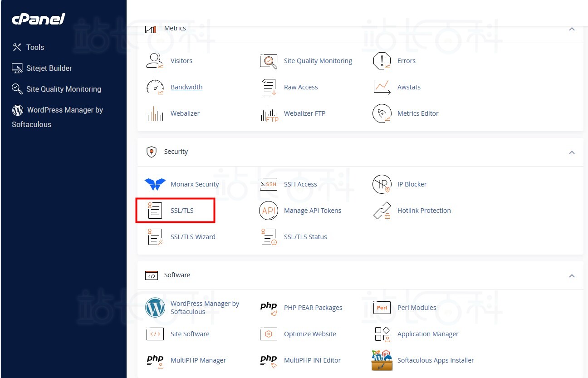This screenshot has height=378, width=588.
Task: Click the Metrics section heading text
Action: 175,28
